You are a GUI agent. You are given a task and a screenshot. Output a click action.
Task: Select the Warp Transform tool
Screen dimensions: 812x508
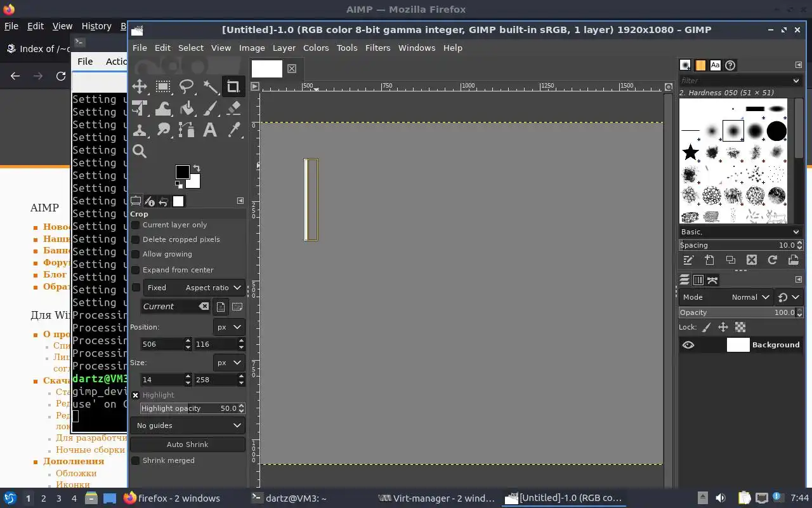pos(163,109)
